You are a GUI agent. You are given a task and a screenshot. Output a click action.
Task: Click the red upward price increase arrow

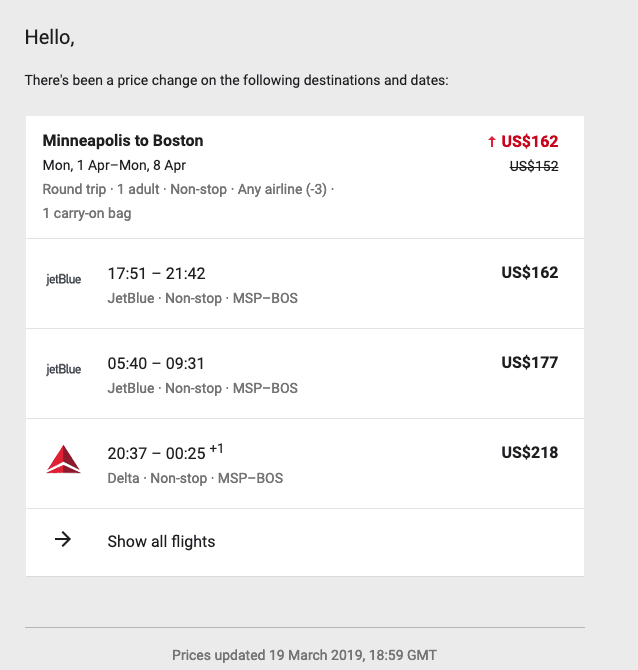491,142
